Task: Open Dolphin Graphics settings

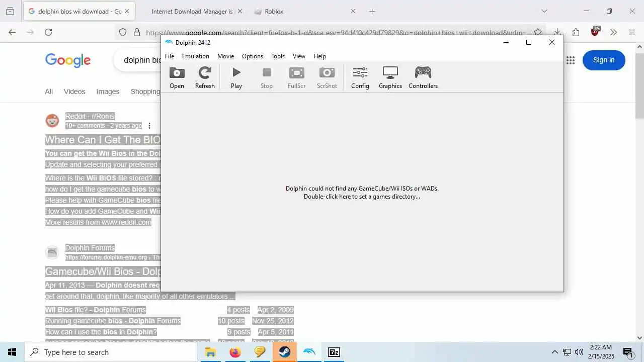Action: click(x=390, y=78)
